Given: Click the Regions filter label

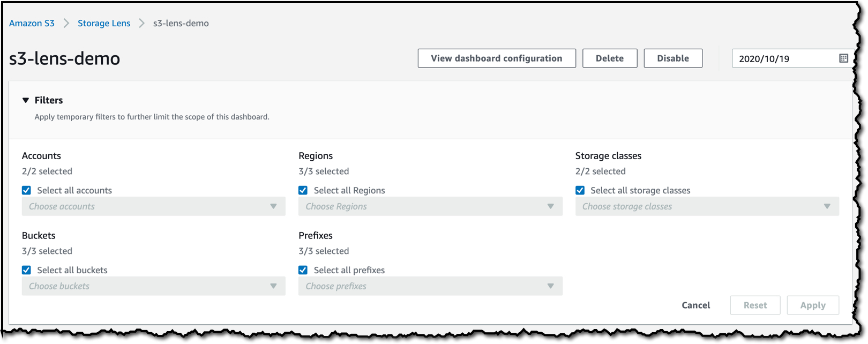Looking at the screenshot, I should [x=316, y=156].
